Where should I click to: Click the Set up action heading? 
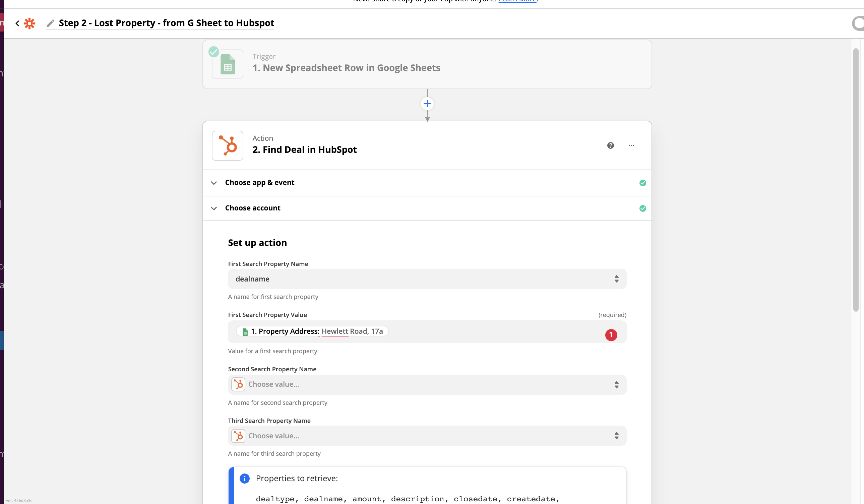click(257, 243)
